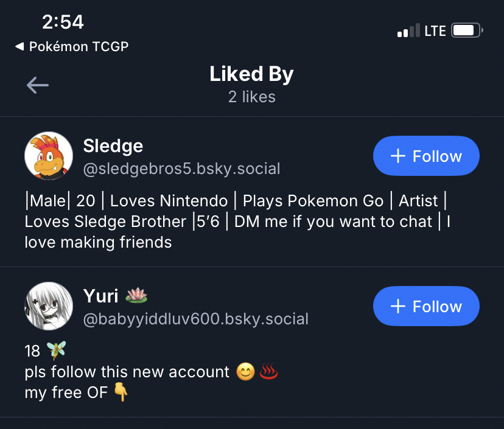The height and width of the screenshot is (429, 504).
Task: Return to the Pokémon TCGP app
Action: click(x=72, y=46)
